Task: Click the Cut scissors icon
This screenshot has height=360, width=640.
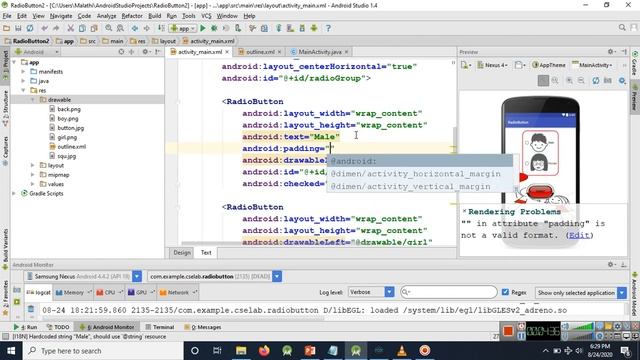Action: tap(71, 28)
